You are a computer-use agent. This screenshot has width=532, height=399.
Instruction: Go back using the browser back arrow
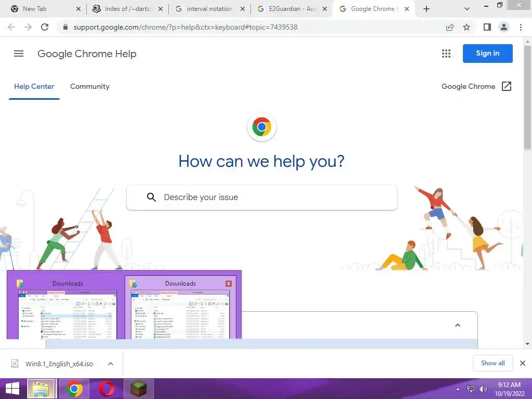tap(11, 27)
